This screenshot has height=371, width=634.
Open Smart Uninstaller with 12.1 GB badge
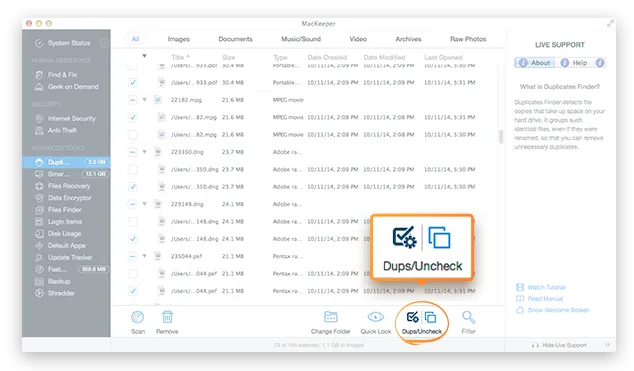(x=66, y=174)
